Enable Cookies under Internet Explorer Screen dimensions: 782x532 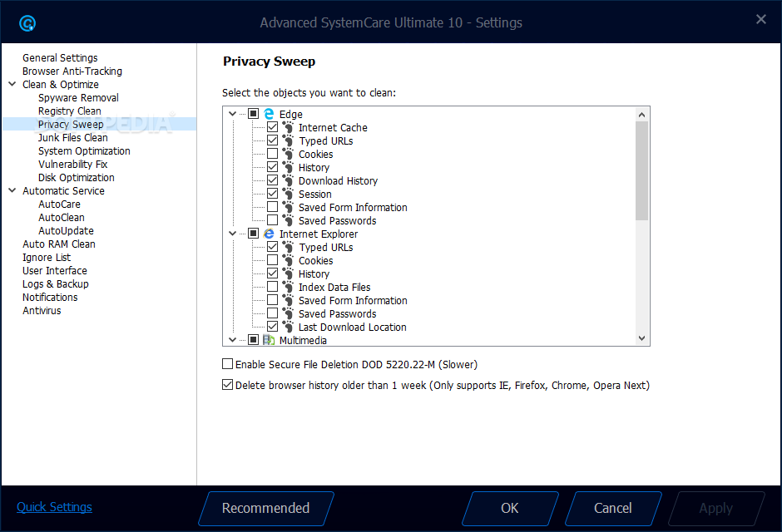[272, 260]
